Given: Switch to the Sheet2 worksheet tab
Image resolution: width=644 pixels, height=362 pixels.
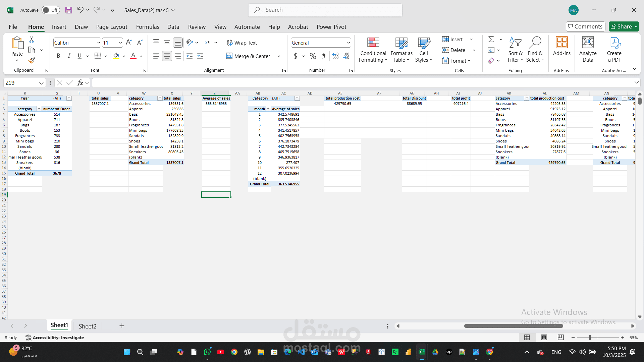Looking at the screenshot, I should point(88,326).
